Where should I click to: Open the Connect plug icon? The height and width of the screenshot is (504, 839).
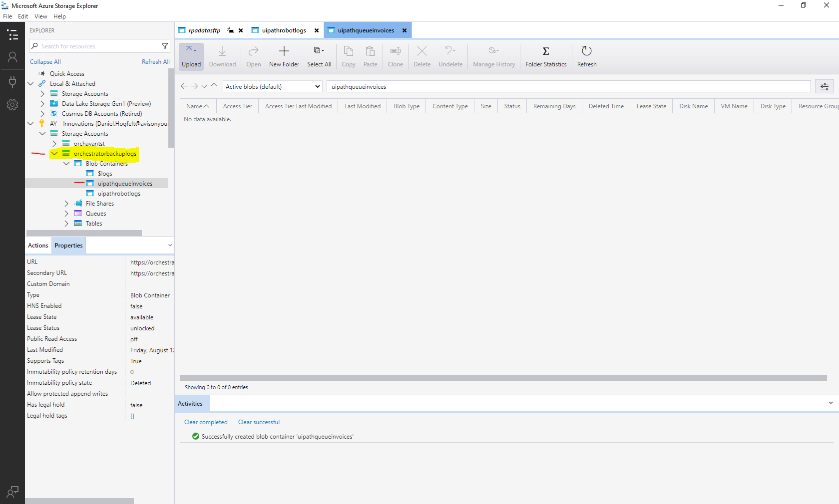[12, 81]
